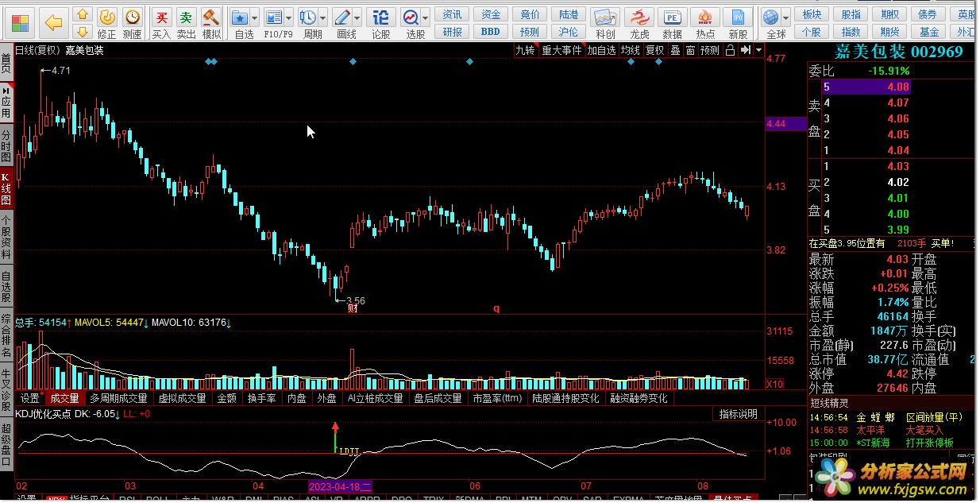Expand the 周期 period dropdown arrow
This screenshot has width=980, height=503.
tap(323, 17)
